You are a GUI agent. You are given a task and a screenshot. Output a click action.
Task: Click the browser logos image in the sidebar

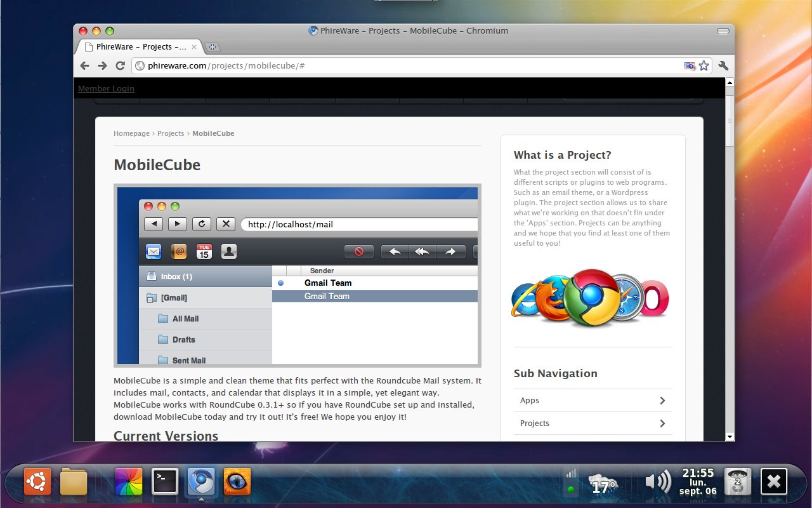point(591,298)
